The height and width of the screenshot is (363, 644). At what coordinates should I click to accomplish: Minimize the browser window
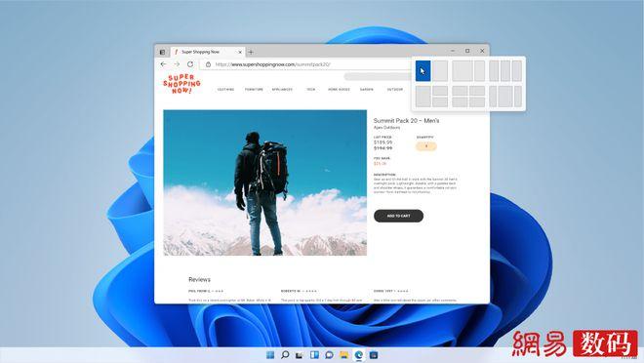coord(453,51)
